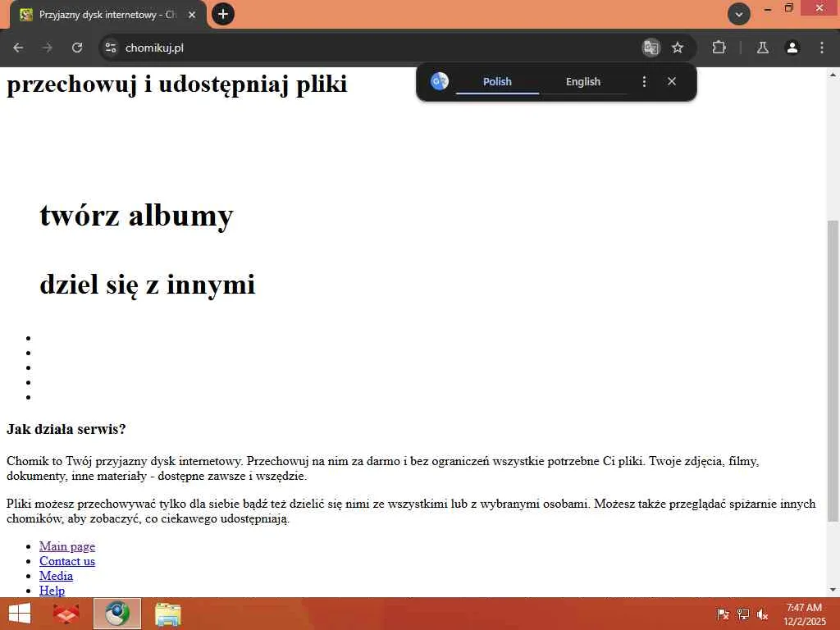
Task: Open the Help link
Action: 52,591
